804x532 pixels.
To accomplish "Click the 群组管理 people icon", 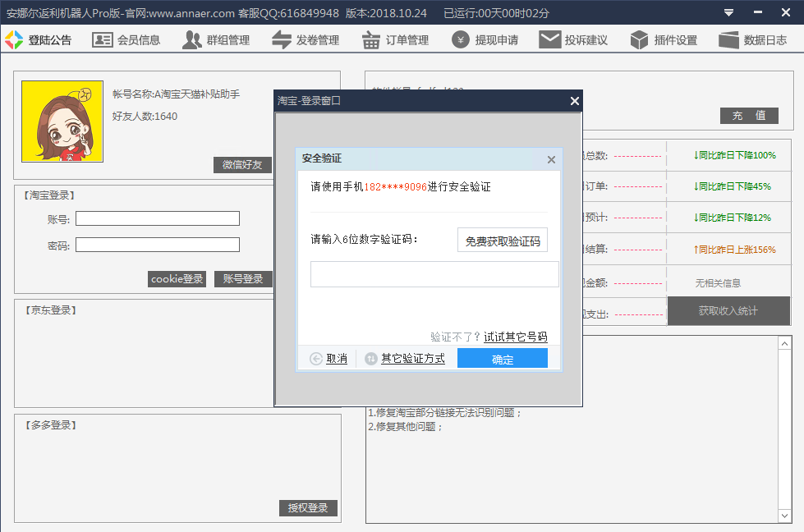I will click(x=192, y=40).
